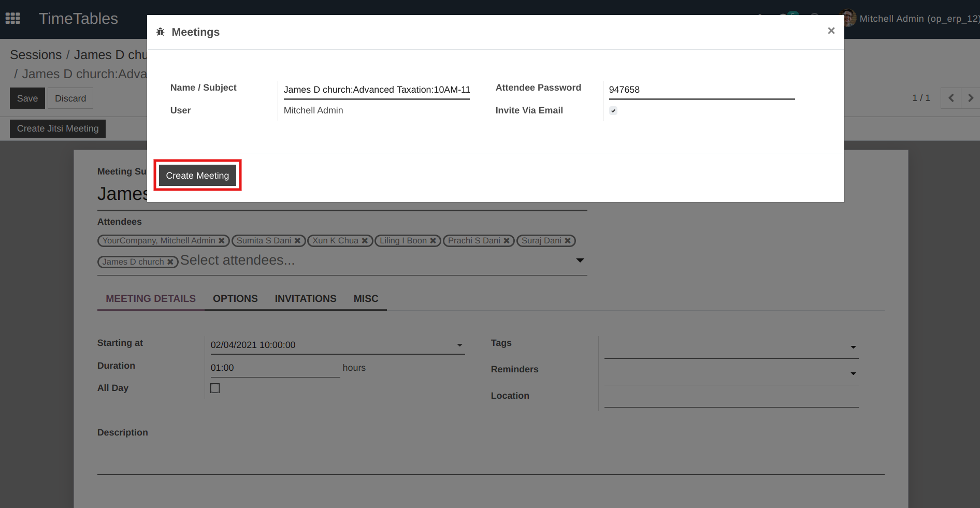
Task: Open the Tags dropdown
Action: (853, 347)
